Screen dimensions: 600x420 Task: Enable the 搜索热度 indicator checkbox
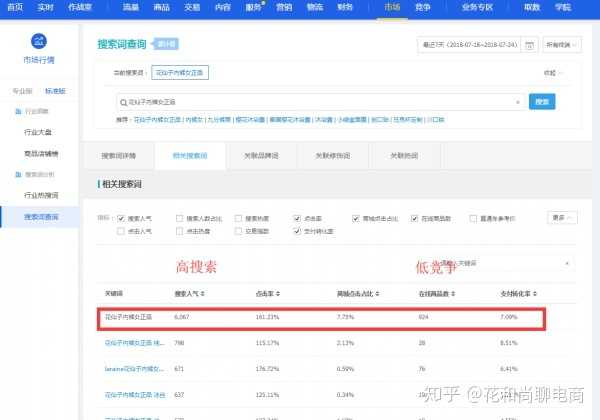pyautogui.click(x=239, y=217)
